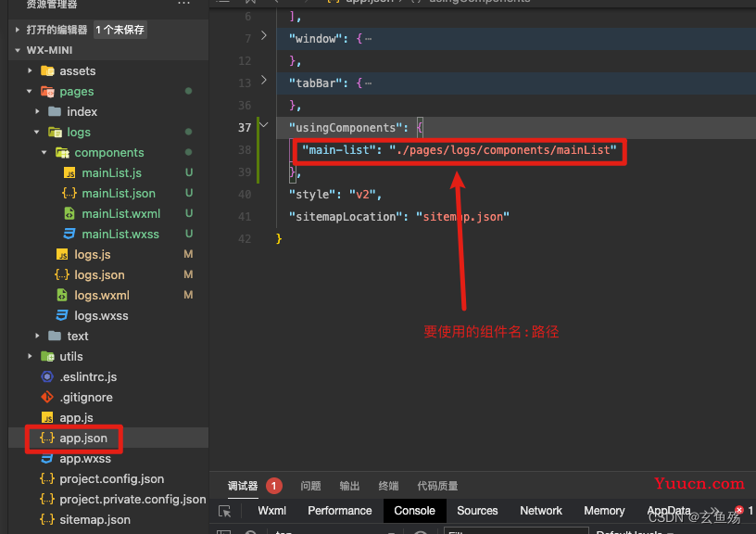Click the mainList.wxml file icon
756x534 pixels.
pos(69,213)
